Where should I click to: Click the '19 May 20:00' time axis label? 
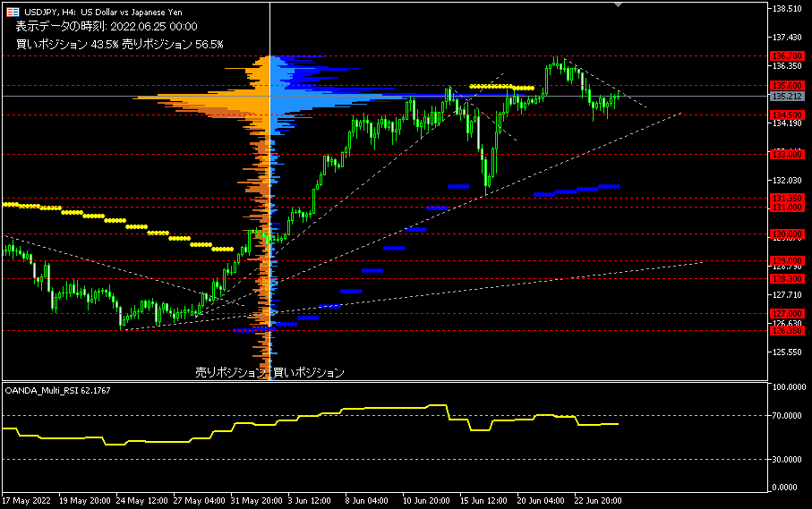tap(85, 501)
